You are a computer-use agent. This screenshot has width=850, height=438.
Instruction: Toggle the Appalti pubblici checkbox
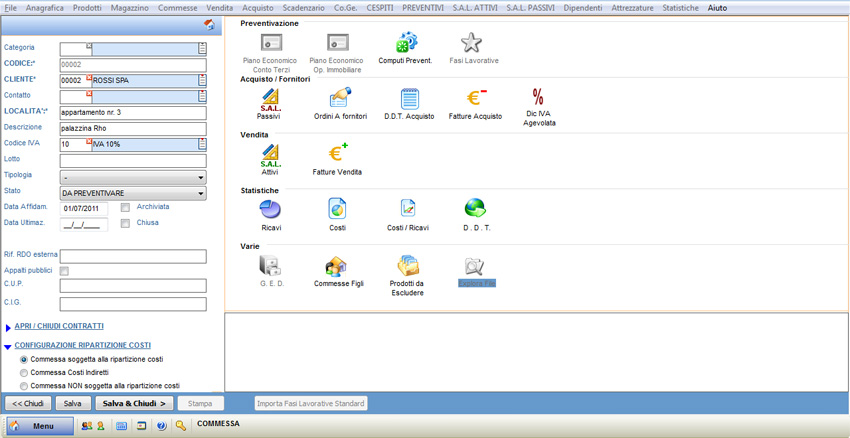64,271
